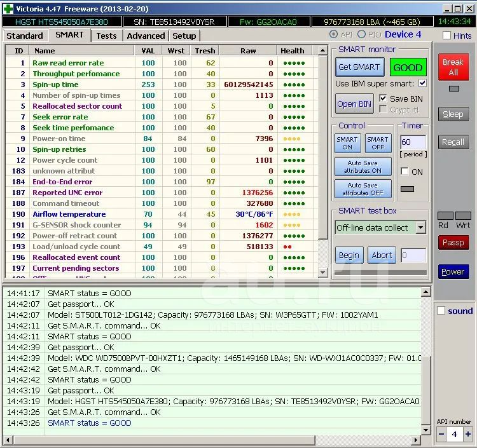Toggle the Hints checkbox
This screenshot has height=448, width=477.
click(x=447, y=36)
